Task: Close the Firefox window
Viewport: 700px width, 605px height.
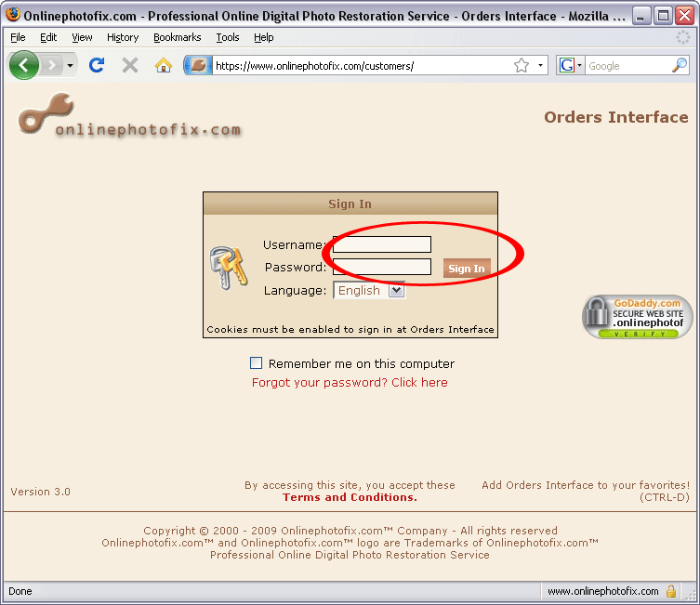Action: (x=685, y=16)
